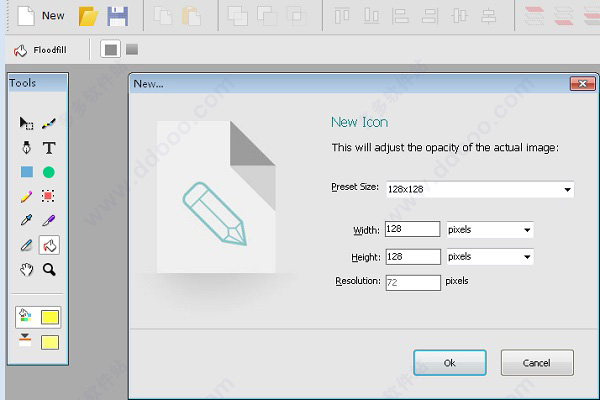Confirm the dialog with Ok

coord(450,362)
